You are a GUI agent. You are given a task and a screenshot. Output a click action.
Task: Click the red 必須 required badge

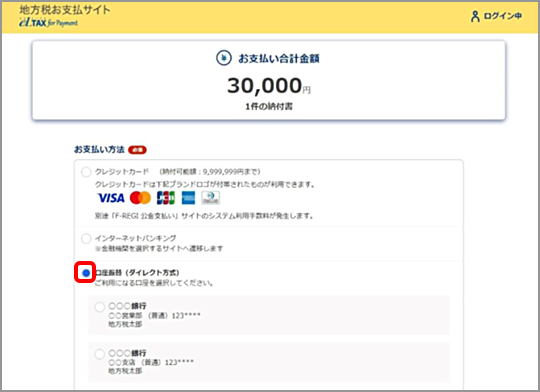[137, 150]
